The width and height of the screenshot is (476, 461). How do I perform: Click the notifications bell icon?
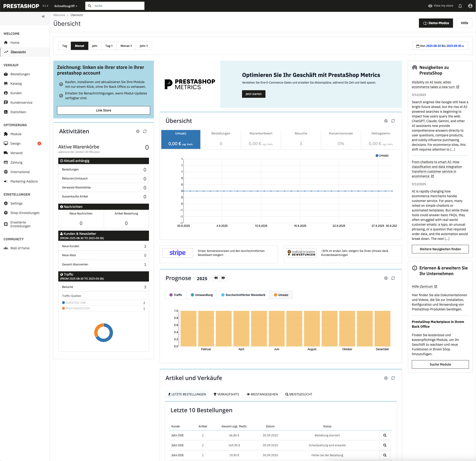(460, 6)
